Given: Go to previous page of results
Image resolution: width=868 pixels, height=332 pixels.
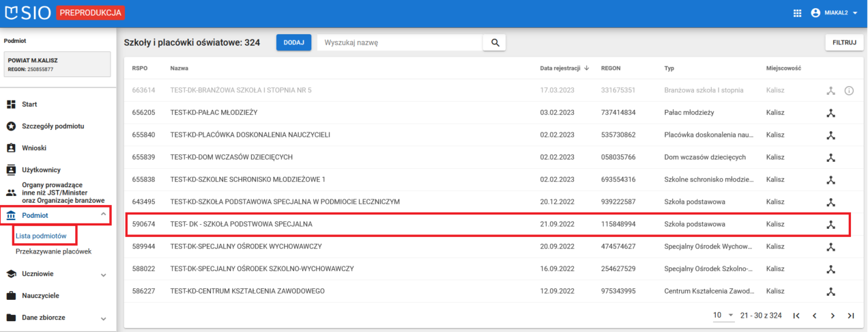Looking at the screenshot, I should click(x=814, y=316).
